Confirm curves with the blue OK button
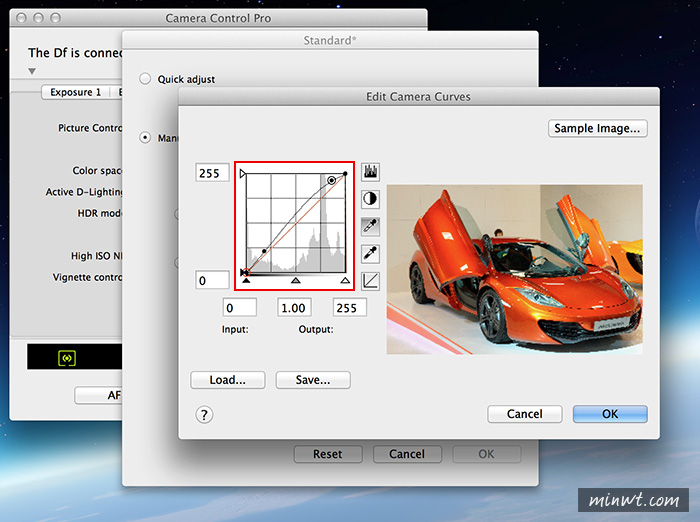 610,414
